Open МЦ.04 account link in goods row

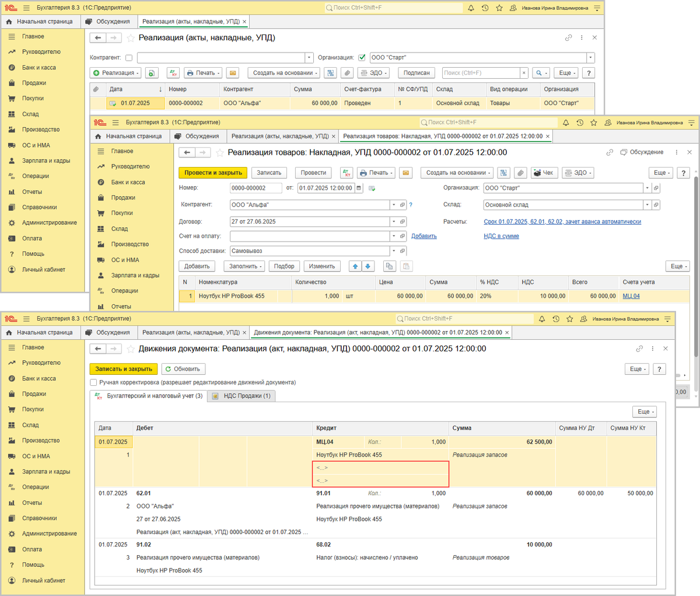(x=631, y=296)
